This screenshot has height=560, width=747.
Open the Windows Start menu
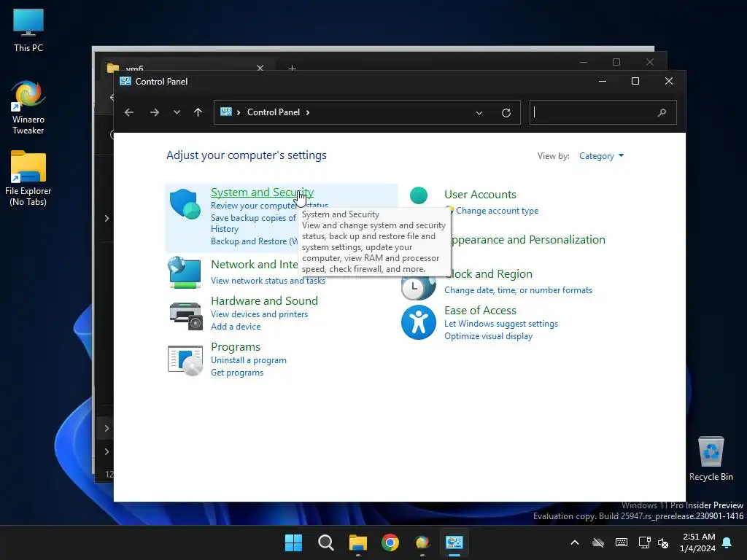293,542
